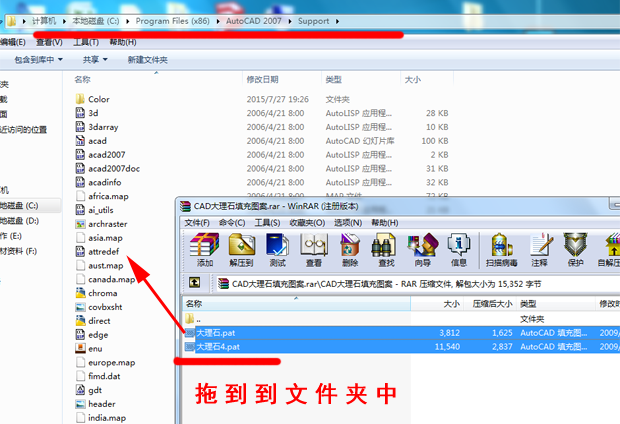Sort Explorer files by 修改日期 column
Image resolution: width=620 pixels, height=424 pixels.
282,80
